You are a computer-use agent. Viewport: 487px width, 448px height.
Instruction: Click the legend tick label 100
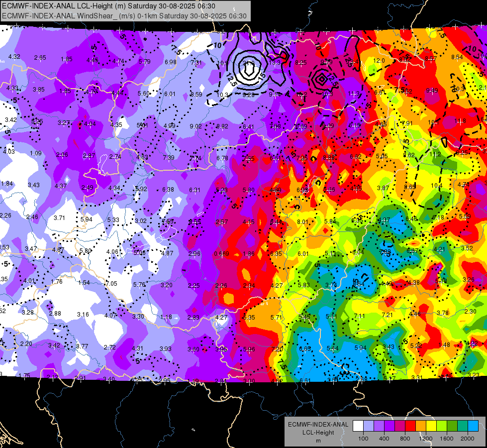tap(363, 439)
